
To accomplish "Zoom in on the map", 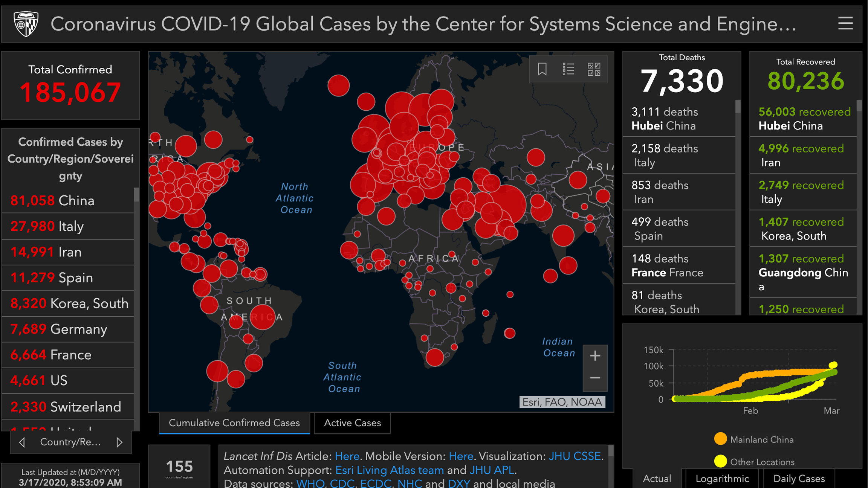I will [595, 356].
